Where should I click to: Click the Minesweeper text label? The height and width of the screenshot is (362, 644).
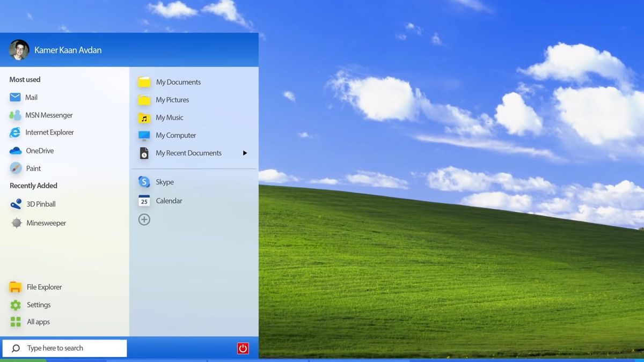click(46, 223)
